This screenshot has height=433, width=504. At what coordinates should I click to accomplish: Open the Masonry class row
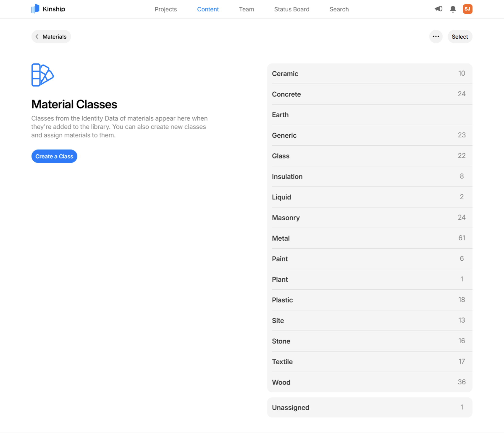pos(369,218)
